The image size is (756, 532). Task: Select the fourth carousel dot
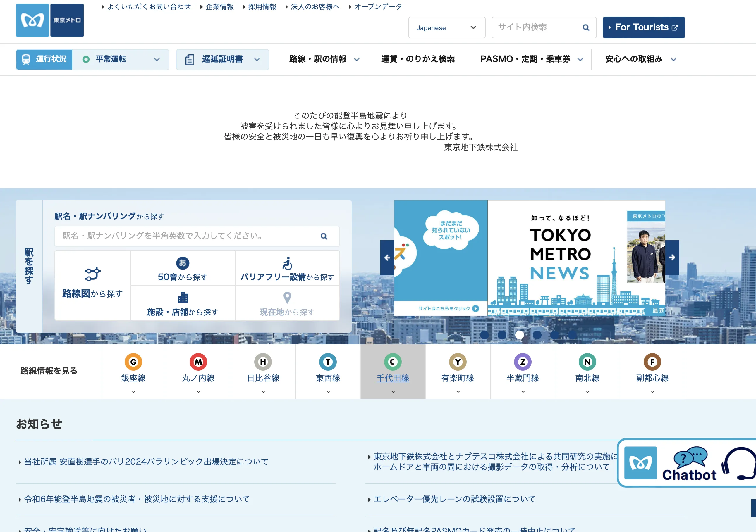[x=537, y=335]
